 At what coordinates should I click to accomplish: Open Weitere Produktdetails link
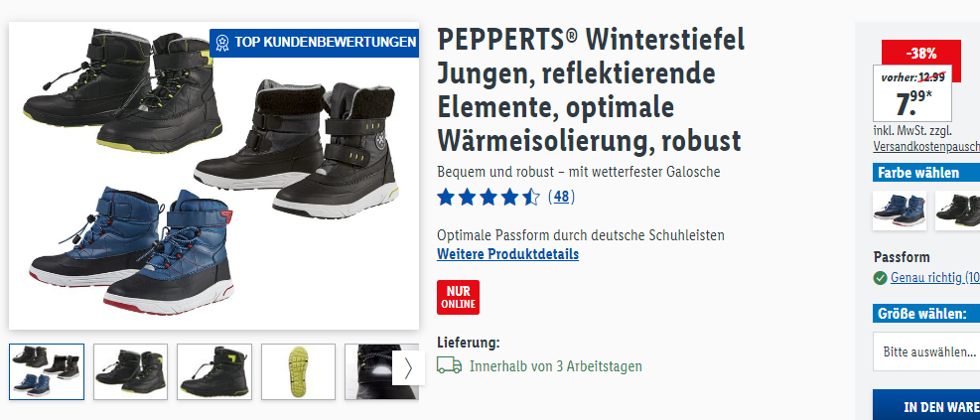(507, 254)
